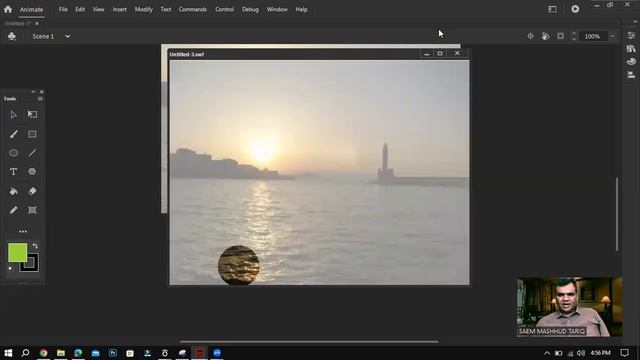Expand the right panel dock arrows
This screenshot has height=360, width=640.
coord(635,21)
